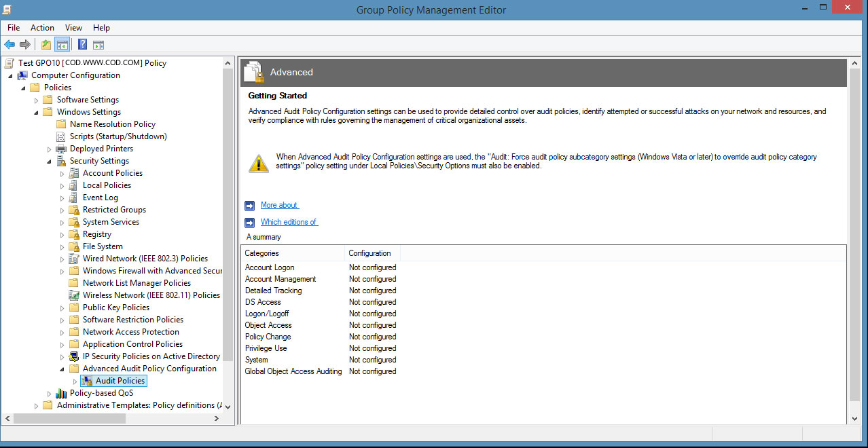Screen dimensions: 868x448
Task: Open the Help menu
Action: (101, 28)
